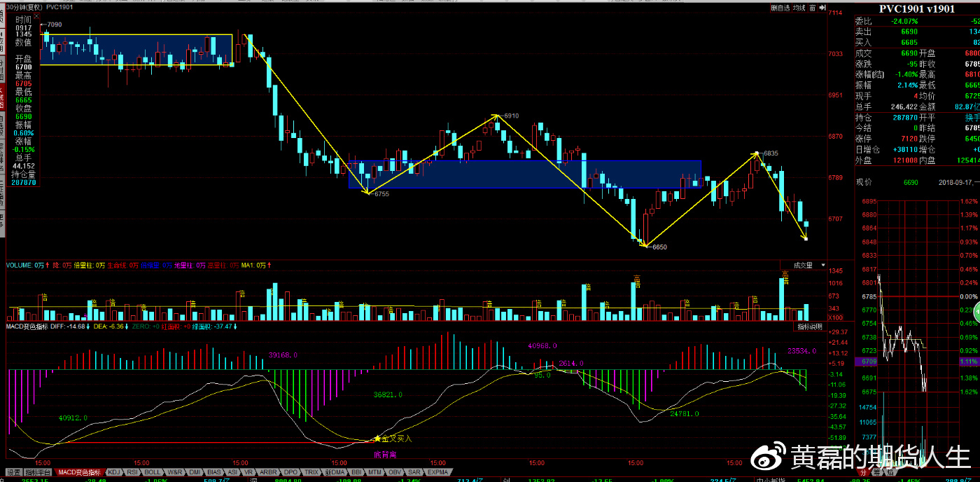Switch to the SAR indicator tab
The width and height of the screenshot is (980, 482).
click(x=414, y=472)
